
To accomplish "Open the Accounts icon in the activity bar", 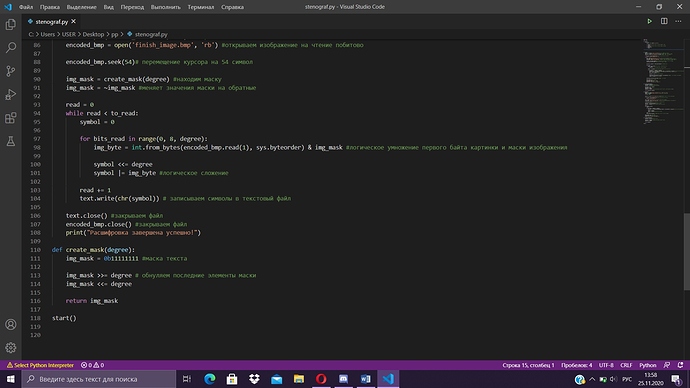I will [11, 324].
